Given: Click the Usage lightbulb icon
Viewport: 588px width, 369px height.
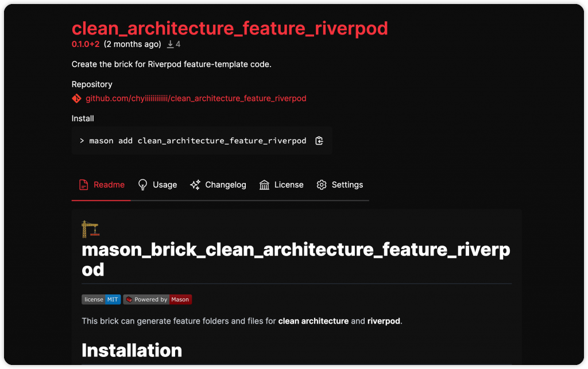Looking at the screenshot, I should pyautogui.click(x=142, y=185).
